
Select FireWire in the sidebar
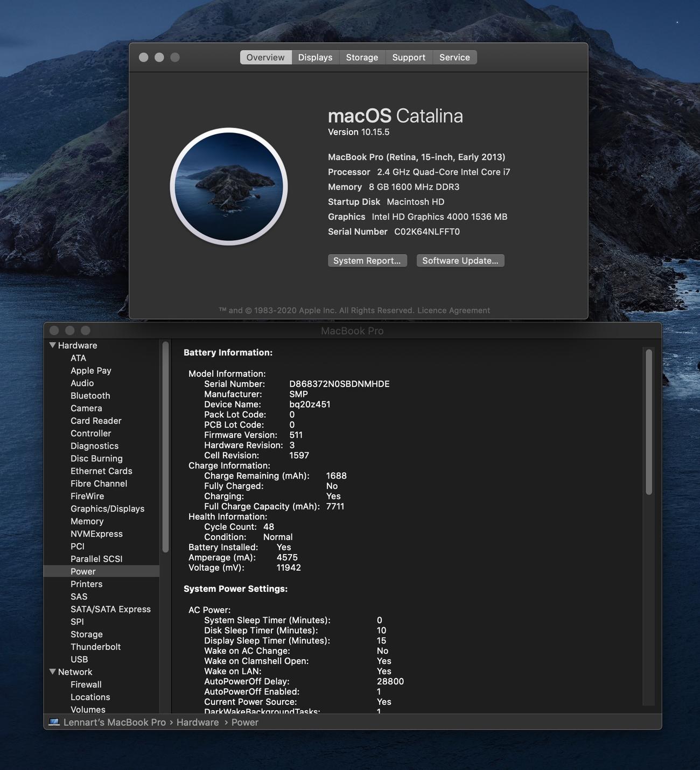click(87, 496)
